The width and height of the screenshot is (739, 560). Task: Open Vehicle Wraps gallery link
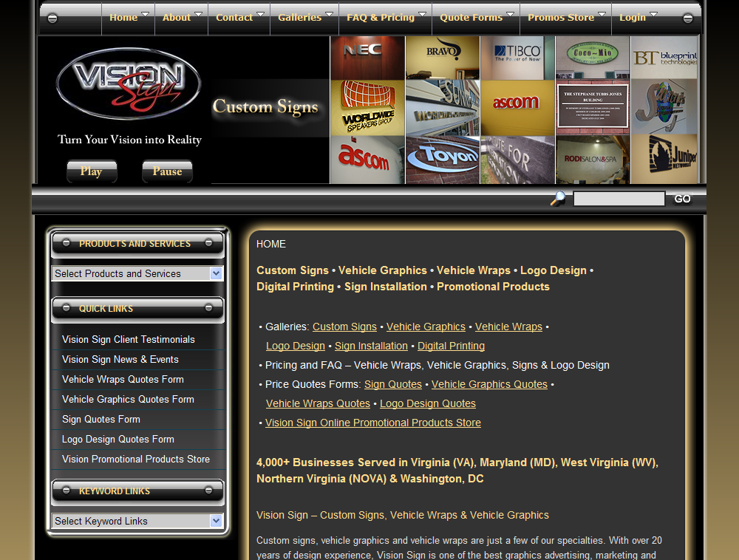click(508, 327)
